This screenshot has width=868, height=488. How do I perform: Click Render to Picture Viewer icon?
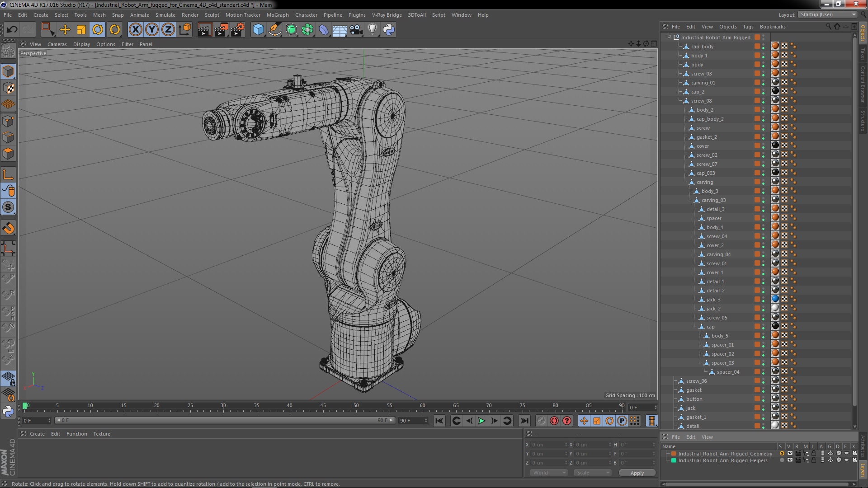(221, 30)
